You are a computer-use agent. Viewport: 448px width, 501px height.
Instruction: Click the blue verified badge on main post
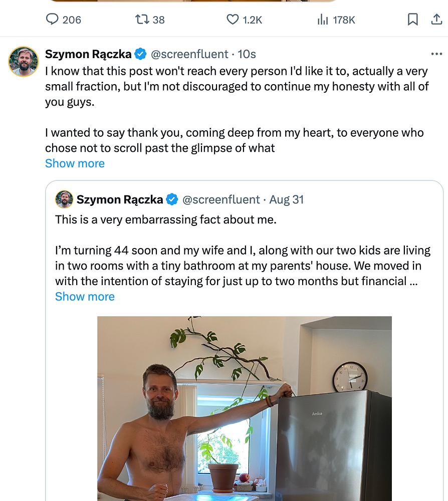click(141, 54)
